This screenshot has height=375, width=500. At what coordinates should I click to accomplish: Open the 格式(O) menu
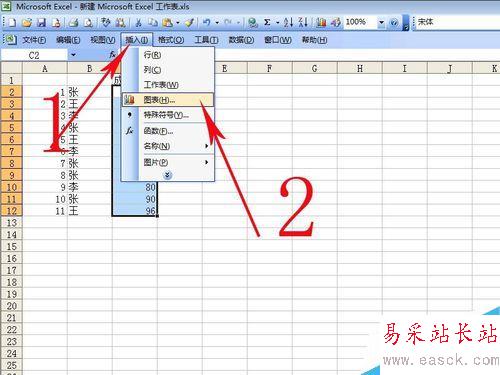pyautogui.click(x=171, y=40)
